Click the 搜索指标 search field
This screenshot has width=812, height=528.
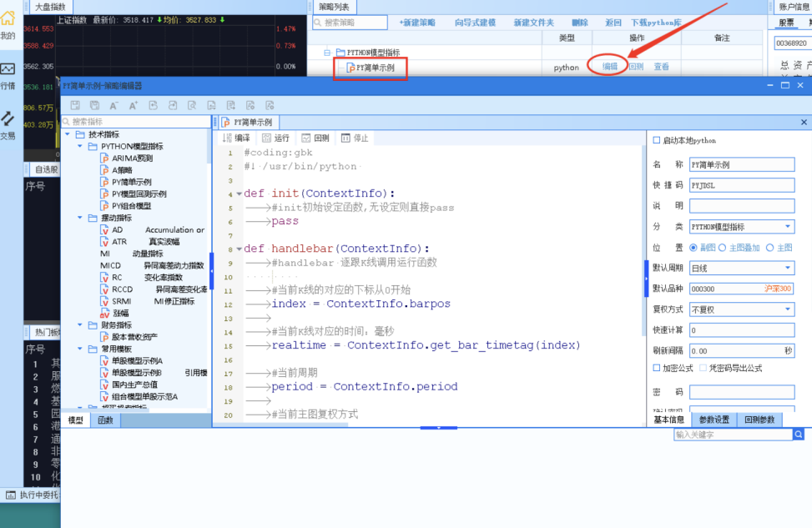134,122
